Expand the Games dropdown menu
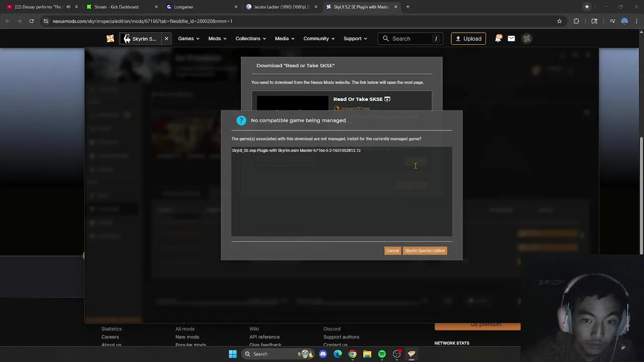 click(x=189, y=39)
